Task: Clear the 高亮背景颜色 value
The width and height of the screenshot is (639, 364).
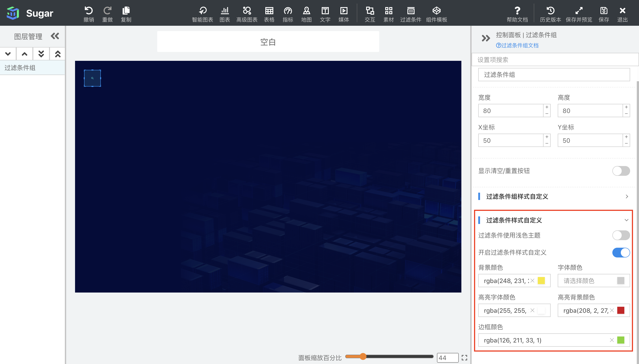Action: click(x=612, y=311)
